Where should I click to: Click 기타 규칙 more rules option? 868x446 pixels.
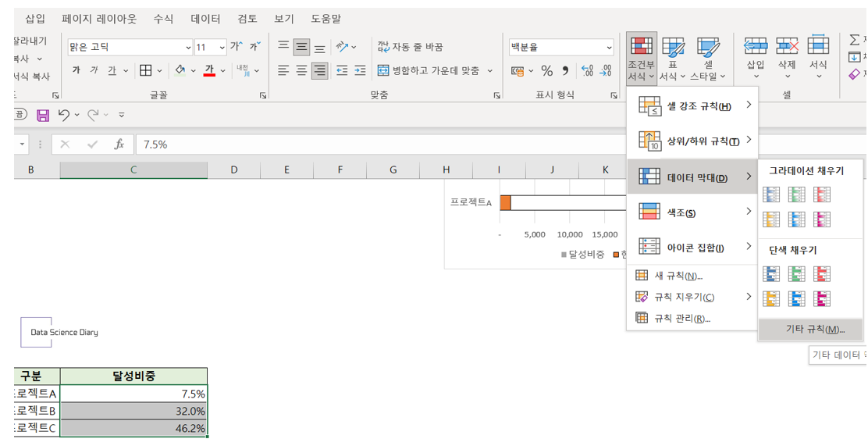810,329
